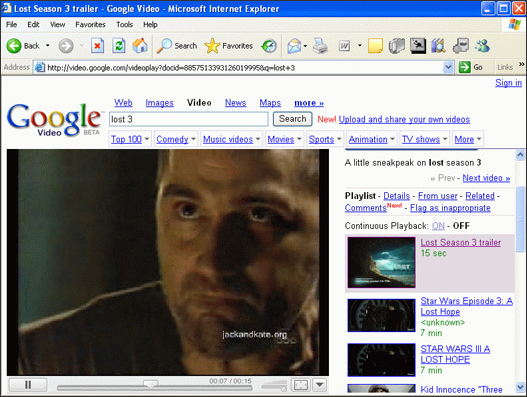
Task: Open the View menu
Action: pos(57,25)
